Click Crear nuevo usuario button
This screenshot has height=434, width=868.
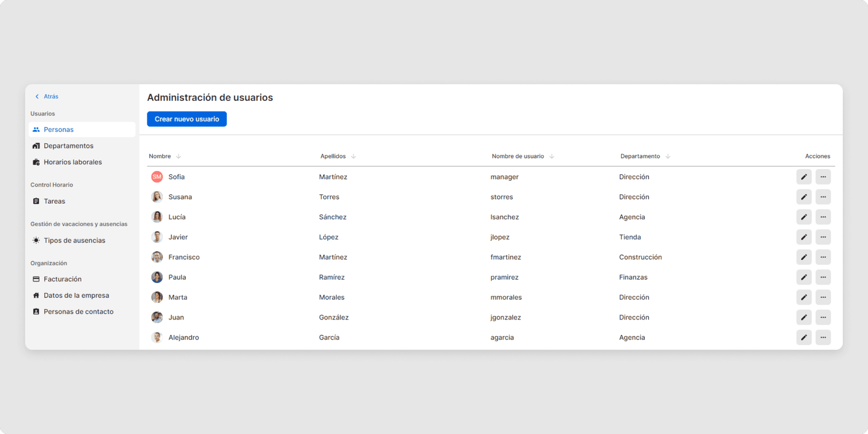point(187,119)
